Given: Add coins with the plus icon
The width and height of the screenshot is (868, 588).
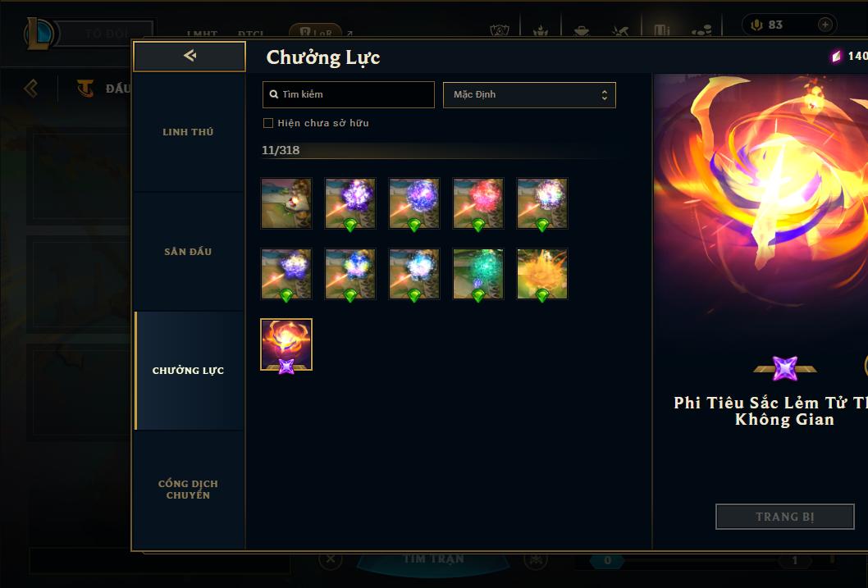Looking at the screenshot, I should (x=825, y=25).
